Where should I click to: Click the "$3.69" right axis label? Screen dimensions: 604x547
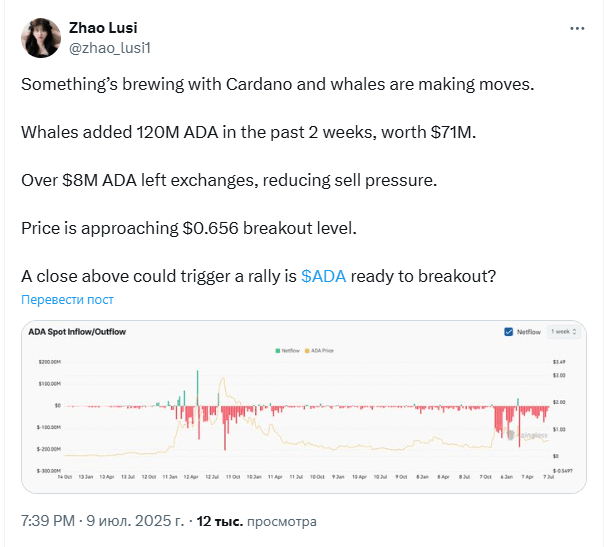559,361
